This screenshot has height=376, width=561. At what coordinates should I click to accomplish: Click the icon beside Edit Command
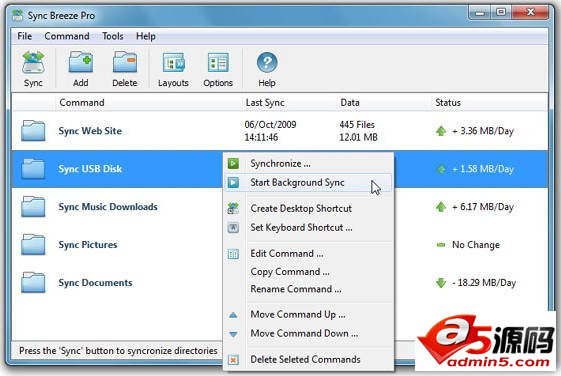pos(233,254)
